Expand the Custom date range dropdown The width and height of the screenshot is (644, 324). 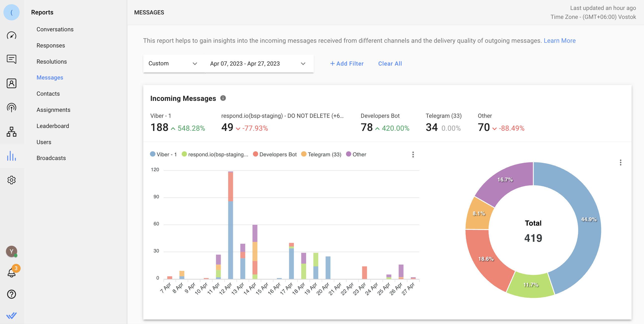[173, 64]
